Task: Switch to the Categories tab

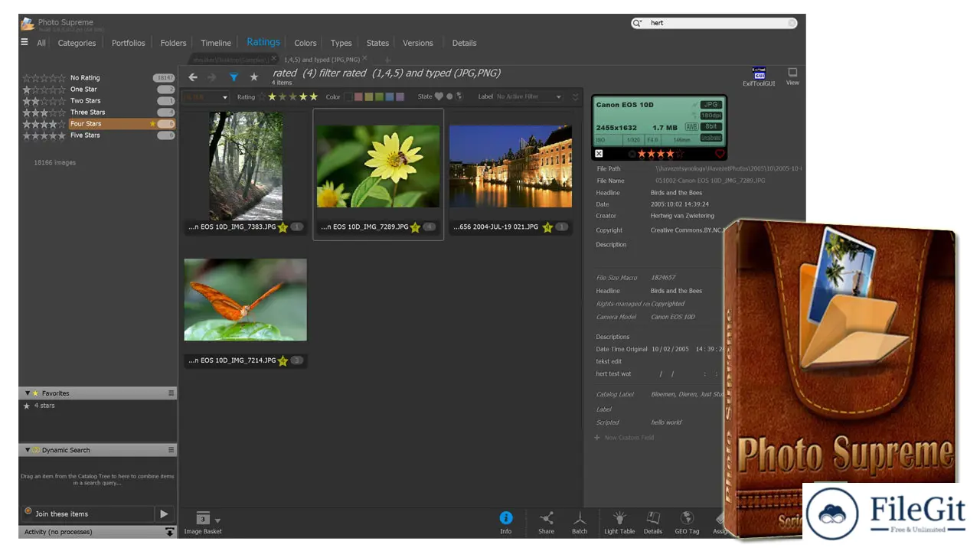Action: click(x=77, y=43)
